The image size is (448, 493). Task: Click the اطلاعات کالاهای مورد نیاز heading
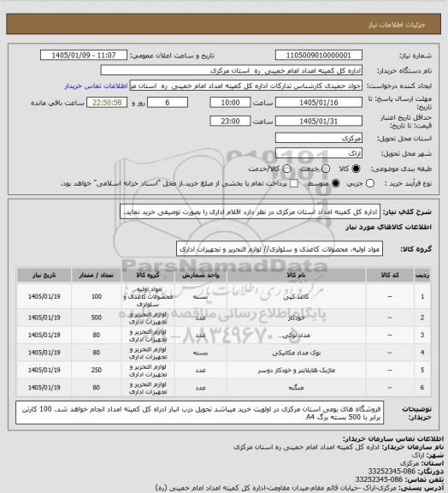388,227
